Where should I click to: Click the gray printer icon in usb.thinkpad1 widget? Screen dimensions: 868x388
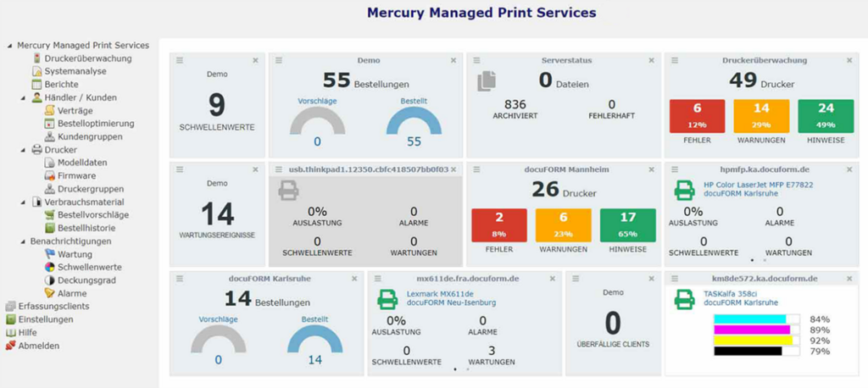click(289, 190)
